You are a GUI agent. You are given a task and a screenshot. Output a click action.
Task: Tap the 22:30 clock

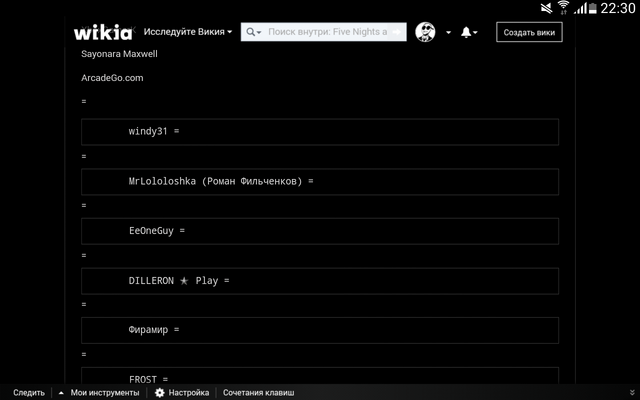pyautogui.click(x=618, y=8)
